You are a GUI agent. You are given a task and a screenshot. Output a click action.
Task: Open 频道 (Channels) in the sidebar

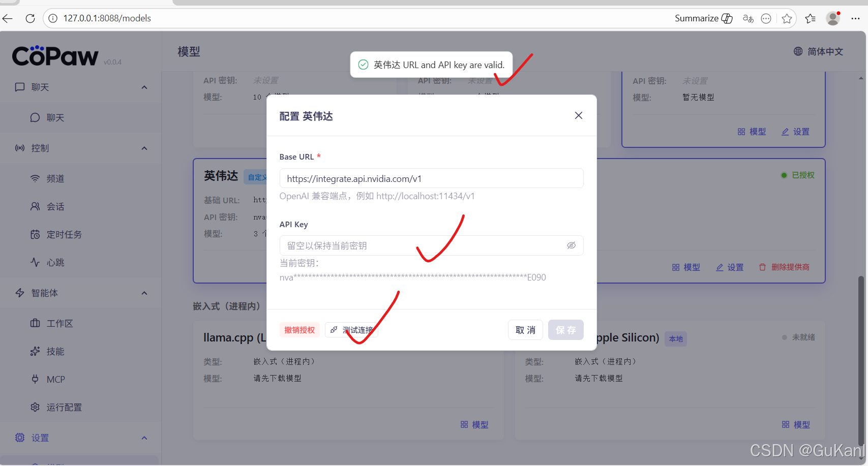pos(56,178)
